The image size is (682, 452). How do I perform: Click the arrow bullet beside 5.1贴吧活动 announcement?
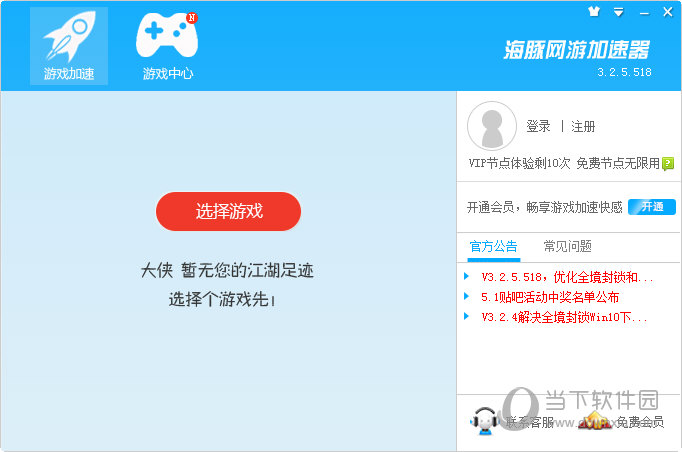(x=466, y=296)
